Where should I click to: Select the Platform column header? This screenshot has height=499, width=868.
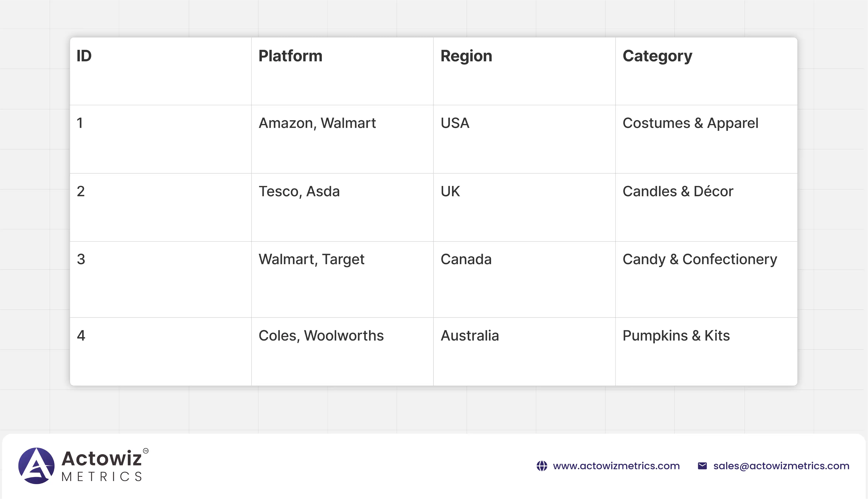(x=290, y=56)
